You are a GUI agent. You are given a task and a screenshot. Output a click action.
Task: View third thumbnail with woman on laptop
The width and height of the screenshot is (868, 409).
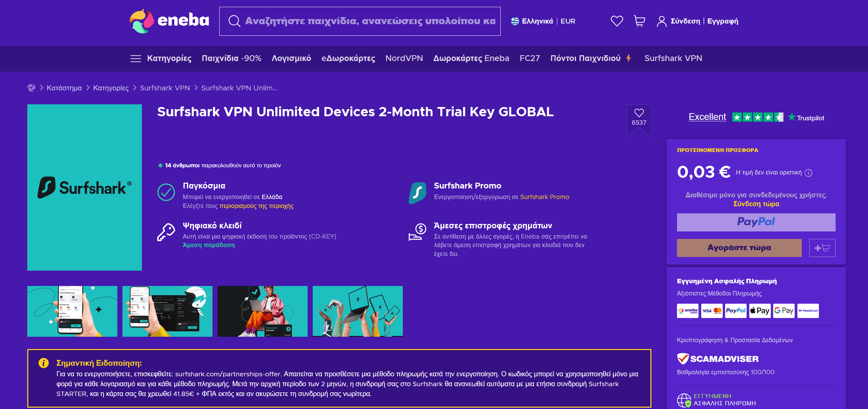(x=263, y=311)
